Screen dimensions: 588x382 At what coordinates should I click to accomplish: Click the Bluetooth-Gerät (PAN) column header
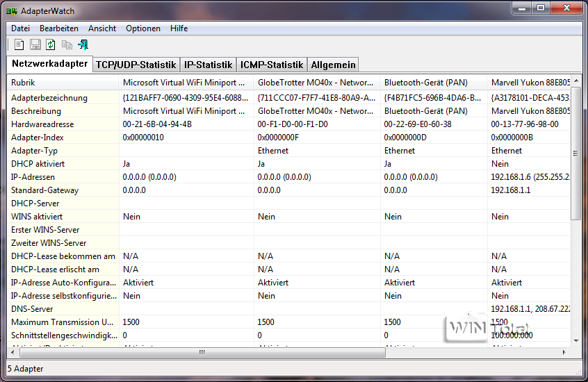pyautogui.click(x=434, y=83)
